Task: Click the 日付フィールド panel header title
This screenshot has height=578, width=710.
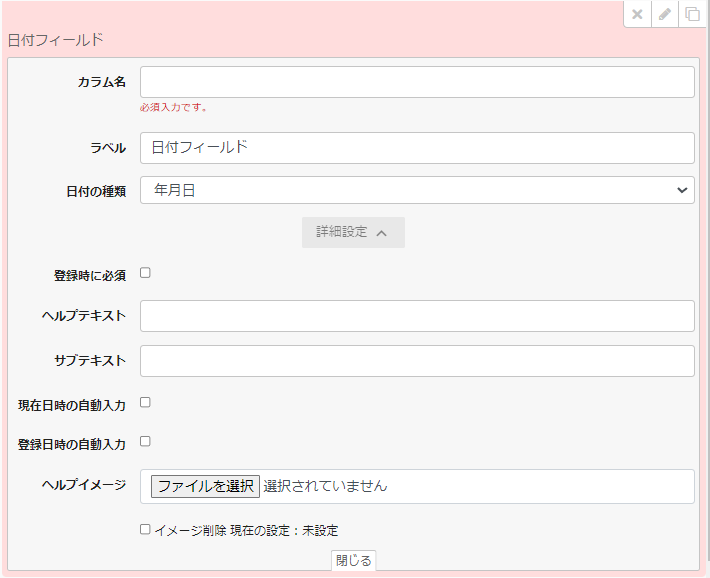Action: coord(56,40)
